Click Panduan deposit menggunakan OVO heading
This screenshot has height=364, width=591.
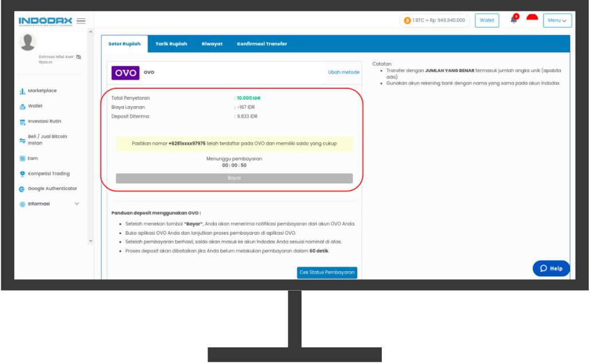tap(156, 213)
